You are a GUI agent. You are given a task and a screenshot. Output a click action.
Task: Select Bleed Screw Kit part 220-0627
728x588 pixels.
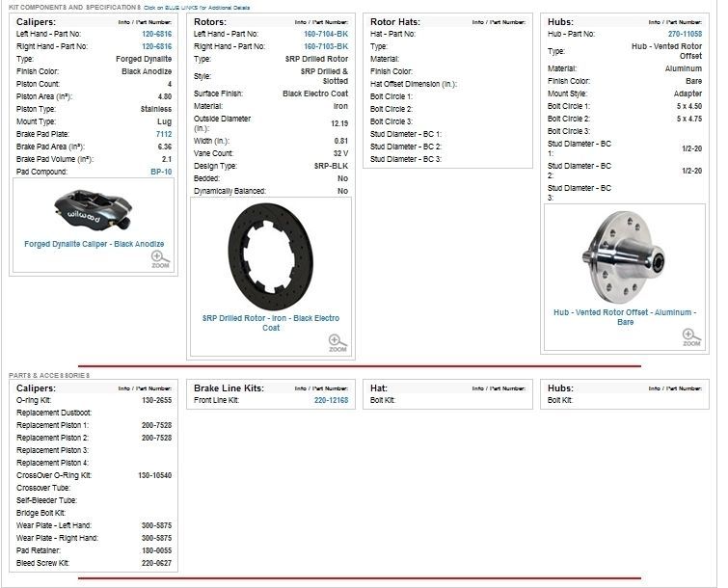click(156, 563)
